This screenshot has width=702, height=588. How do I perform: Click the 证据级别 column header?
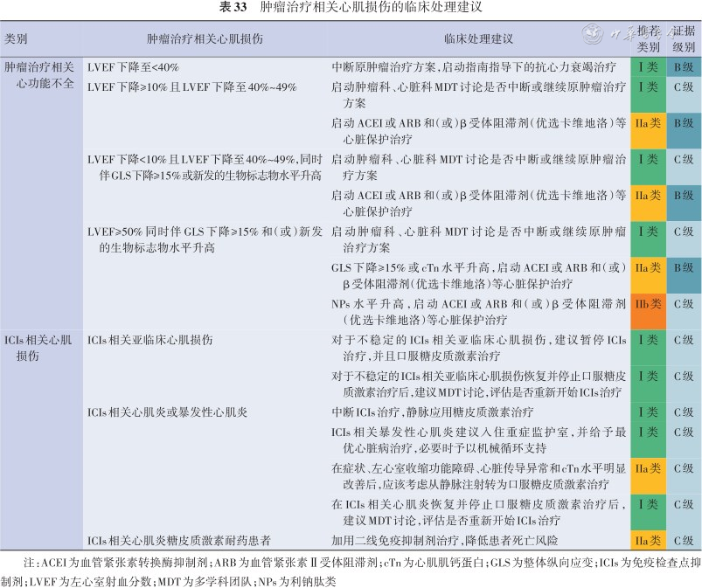pyautogui.click(x=684, y=39)
